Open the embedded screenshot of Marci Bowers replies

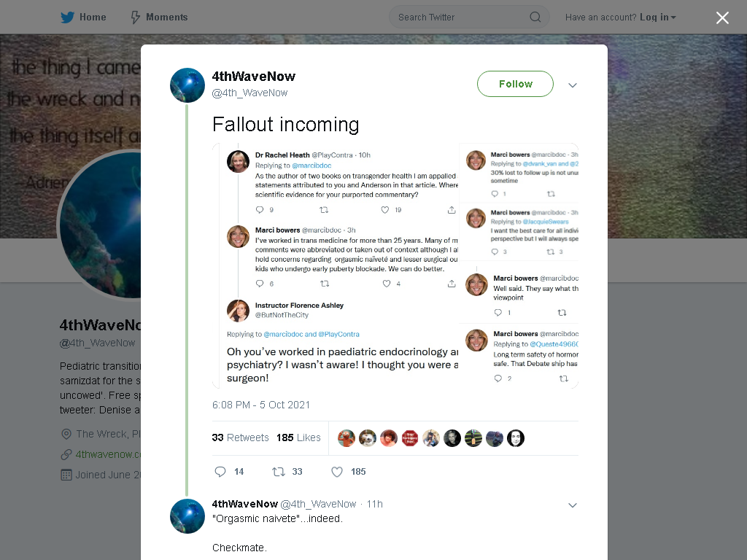point(395,265)
